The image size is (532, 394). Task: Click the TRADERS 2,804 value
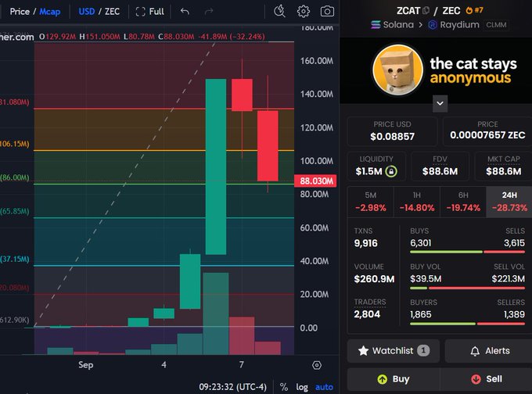tap(367, 314)
